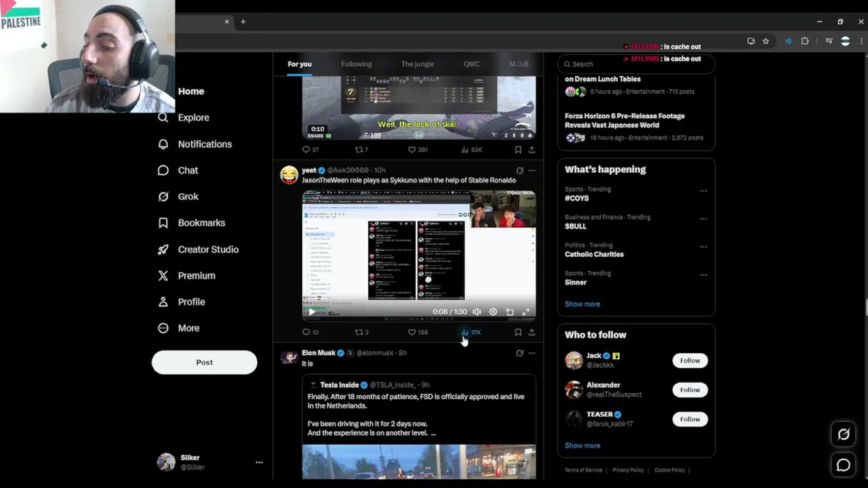Switch to the M.O.B tab
Screen dimensions: 868x488
point(519,64)
